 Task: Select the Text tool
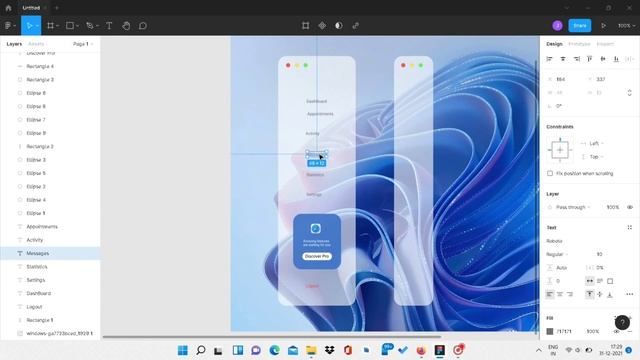click(109, 26)
